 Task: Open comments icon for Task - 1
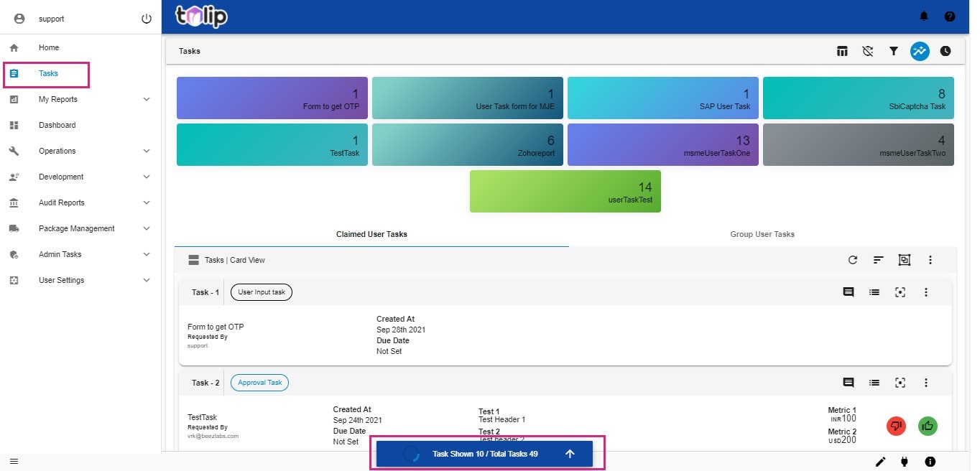tap(849, 292)
